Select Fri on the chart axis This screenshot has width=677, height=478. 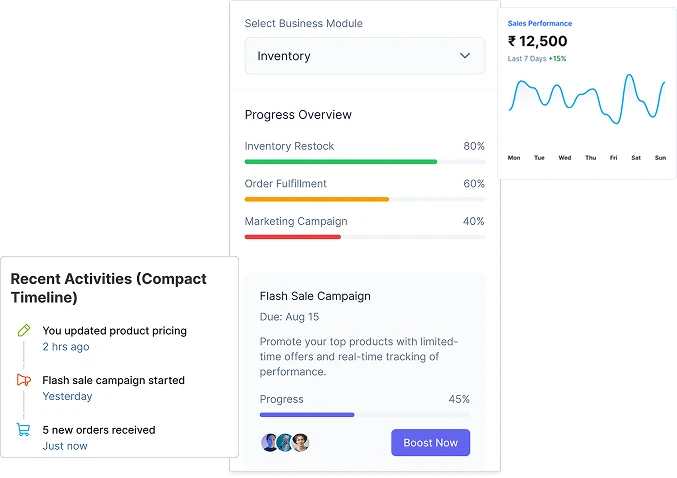pyautogui.click(x=613, y=158)
